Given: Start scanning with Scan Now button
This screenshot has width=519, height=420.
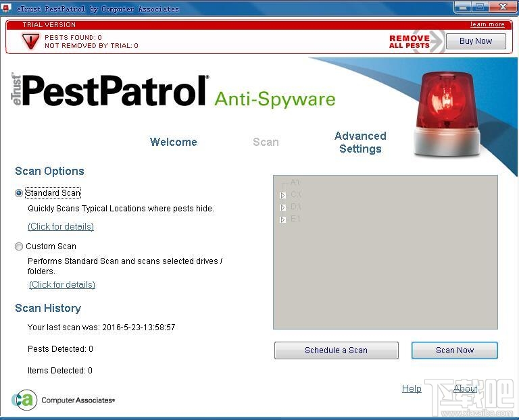Looking at the screenshot, I should point(454,350).
